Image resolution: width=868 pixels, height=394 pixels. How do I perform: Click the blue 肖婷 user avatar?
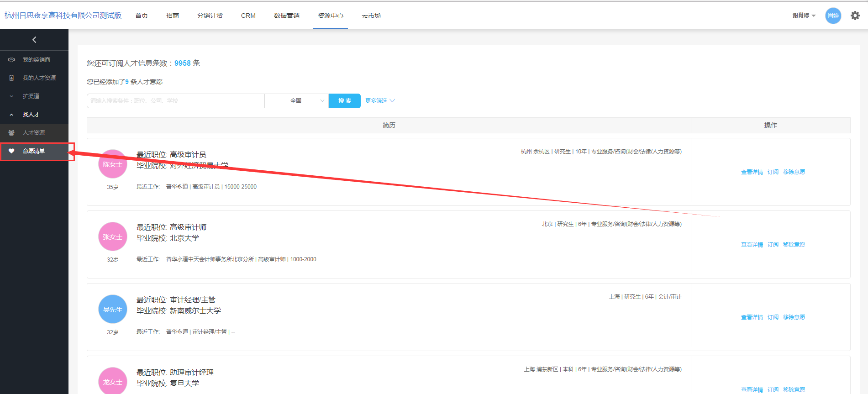pos(833,16)
